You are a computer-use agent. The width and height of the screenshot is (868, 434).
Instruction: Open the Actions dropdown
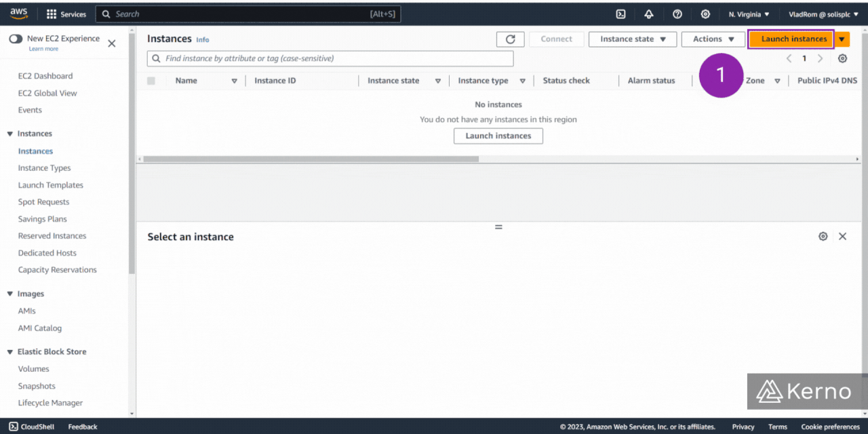713,39
